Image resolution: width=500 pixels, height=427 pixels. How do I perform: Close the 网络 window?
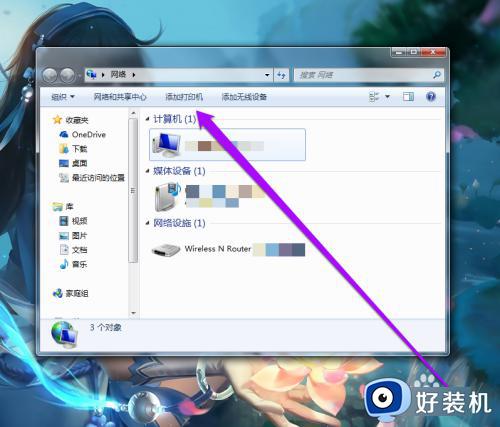click(x=433, y=52)
